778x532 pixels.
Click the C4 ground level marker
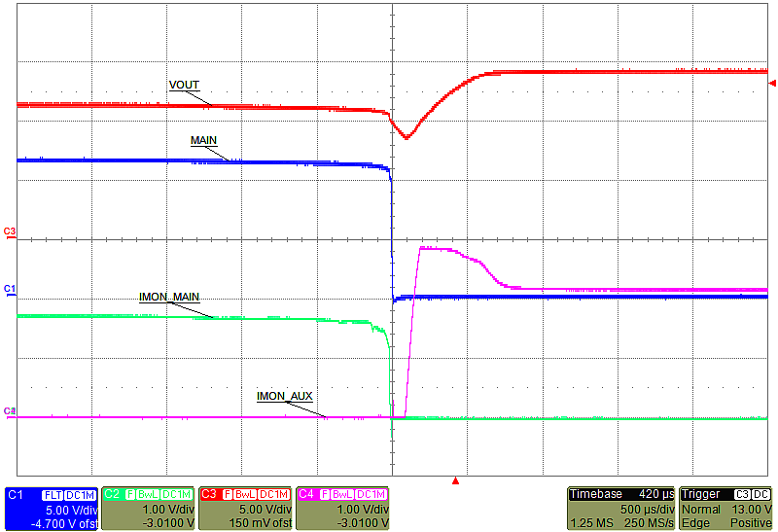10,412
